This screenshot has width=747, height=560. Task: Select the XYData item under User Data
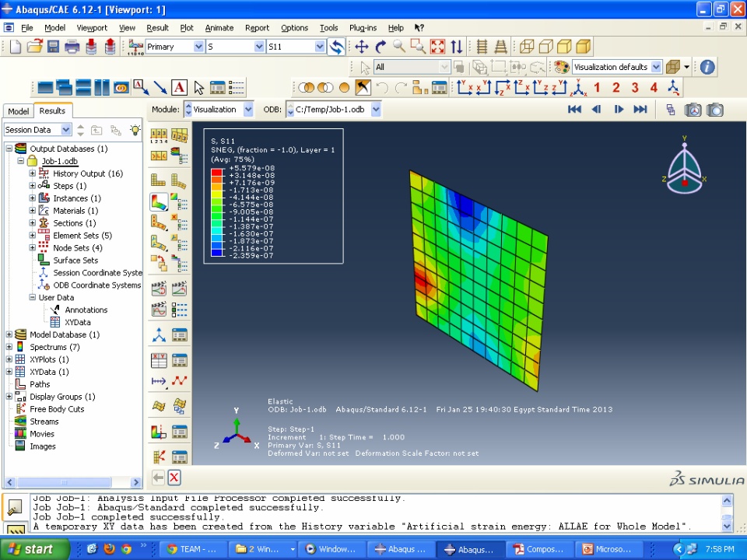point(77,322)
